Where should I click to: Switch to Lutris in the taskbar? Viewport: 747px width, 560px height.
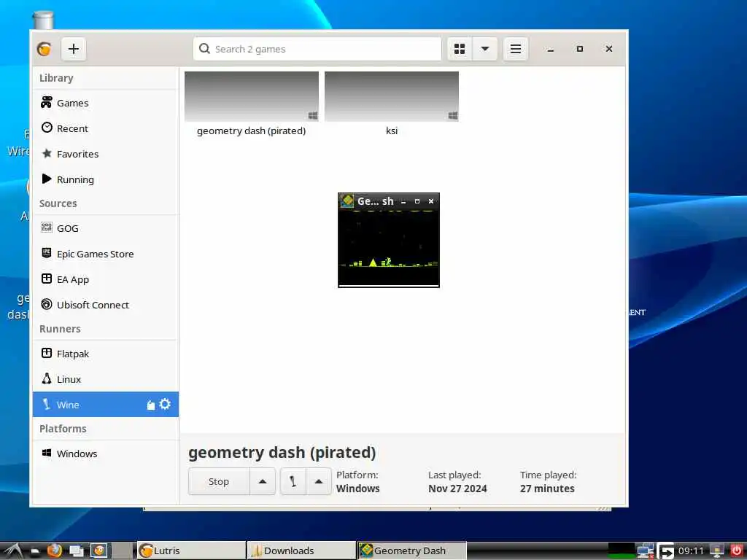(x=192, y=551)
